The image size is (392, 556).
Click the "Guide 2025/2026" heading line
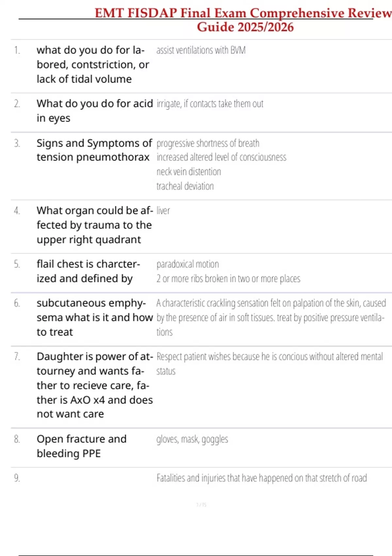[245, 27]
